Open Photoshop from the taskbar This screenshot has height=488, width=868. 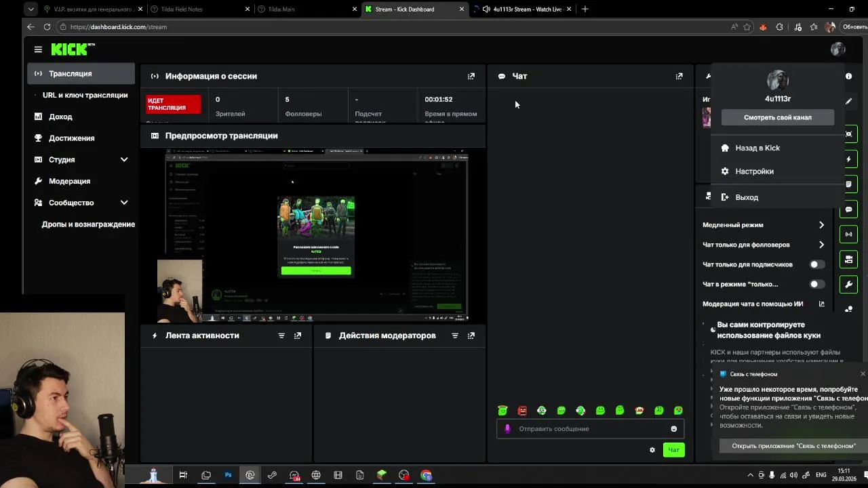point(228,475)
